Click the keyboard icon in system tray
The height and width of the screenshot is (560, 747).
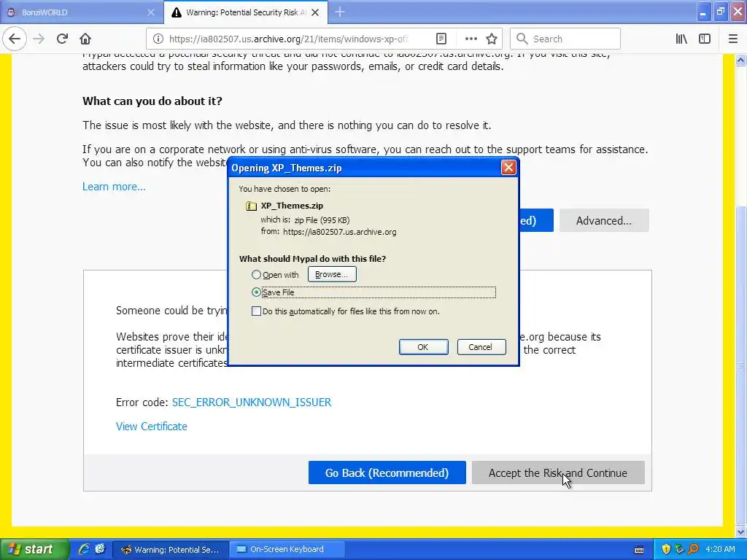coord(639,550)
